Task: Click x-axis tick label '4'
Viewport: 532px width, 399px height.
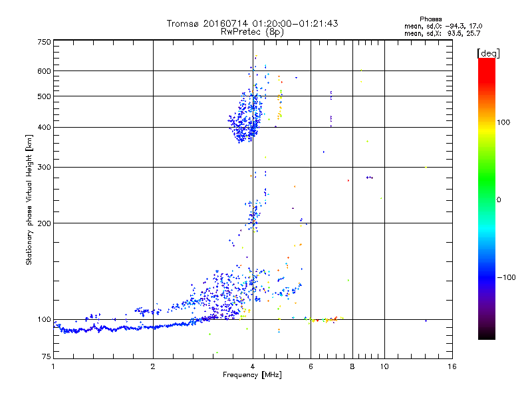Action: click(x=253, y=366)
